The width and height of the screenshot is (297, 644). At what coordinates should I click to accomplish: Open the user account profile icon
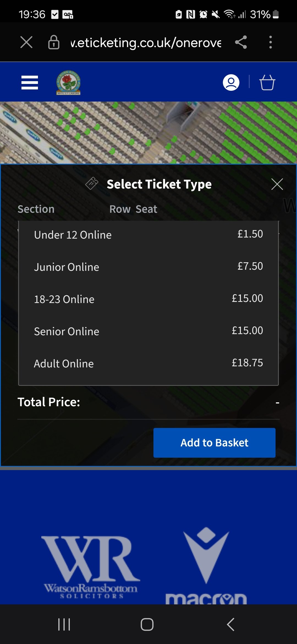(x=231, y=83)
